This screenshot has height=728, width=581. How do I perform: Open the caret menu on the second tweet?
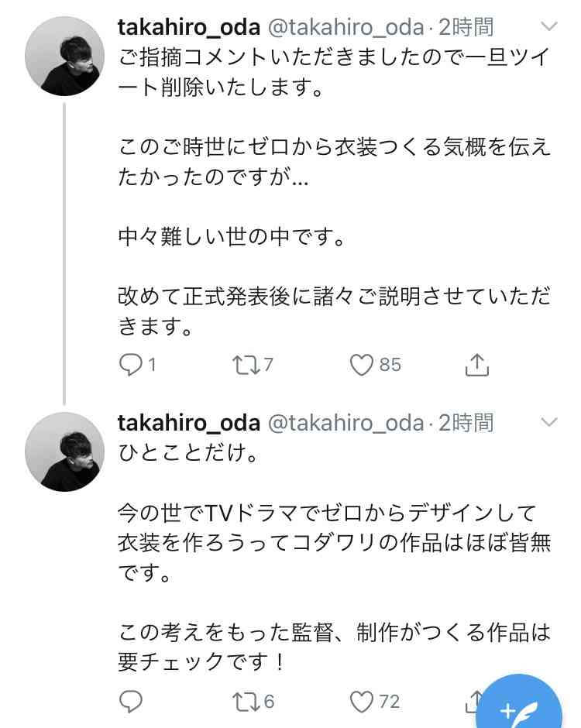(x=550, y=422)
